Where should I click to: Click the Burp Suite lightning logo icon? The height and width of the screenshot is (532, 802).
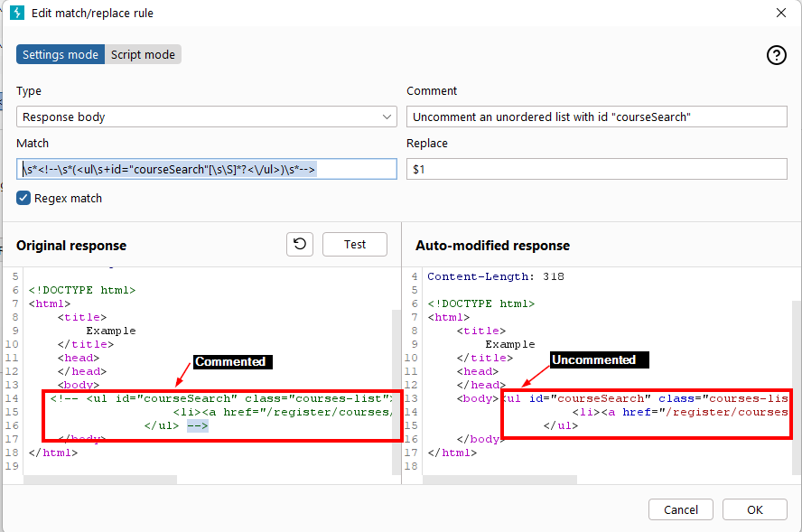pos(16,14)
